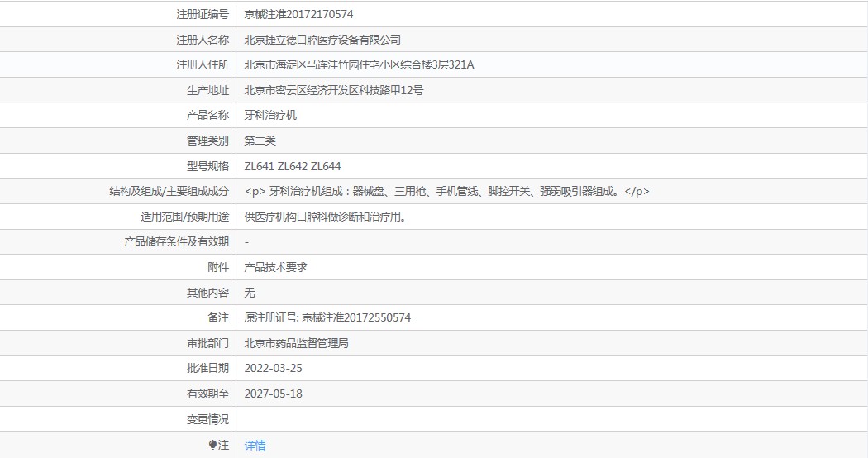
Task: Click approval date 2022-03-25
Action: click(274, 368)
